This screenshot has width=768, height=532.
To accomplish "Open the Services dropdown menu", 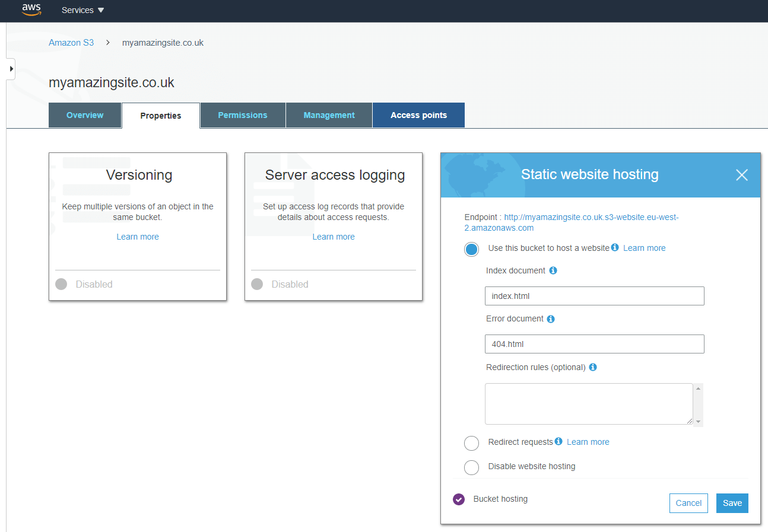I will click(x=82, y=10).
